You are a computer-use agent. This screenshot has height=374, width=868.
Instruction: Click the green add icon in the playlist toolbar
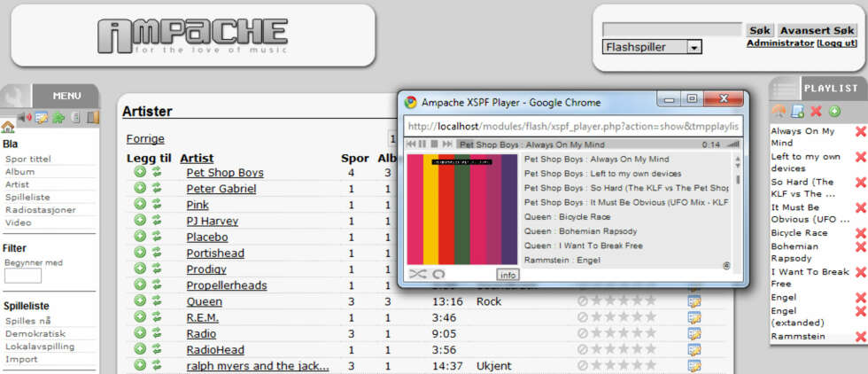[x=834, y=112]
